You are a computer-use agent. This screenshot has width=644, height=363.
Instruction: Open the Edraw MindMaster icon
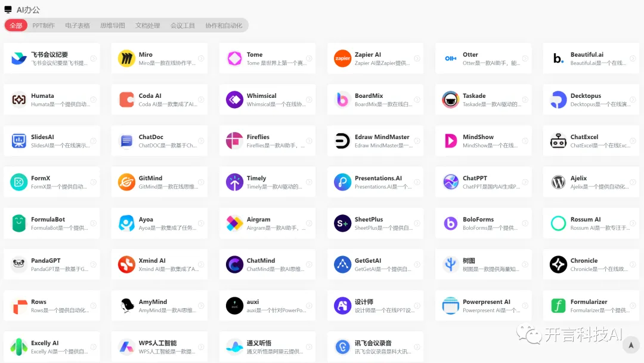[x=342, y=141]
